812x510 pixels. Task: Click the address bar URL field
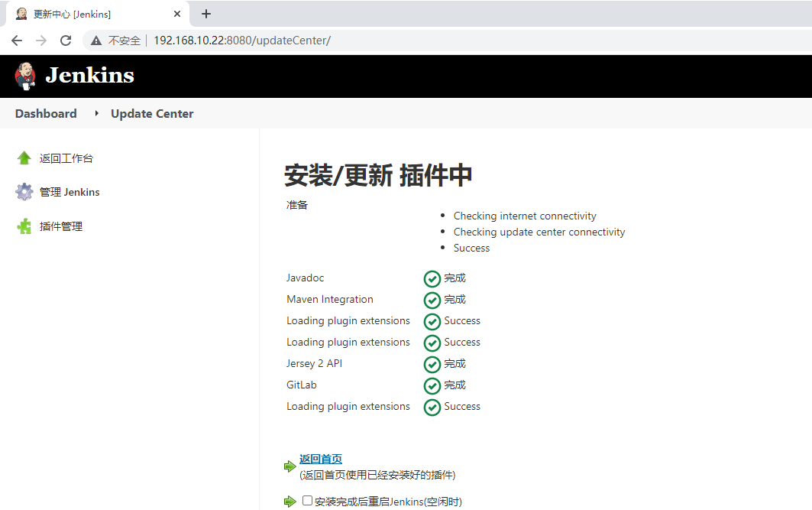pos(242,41)
